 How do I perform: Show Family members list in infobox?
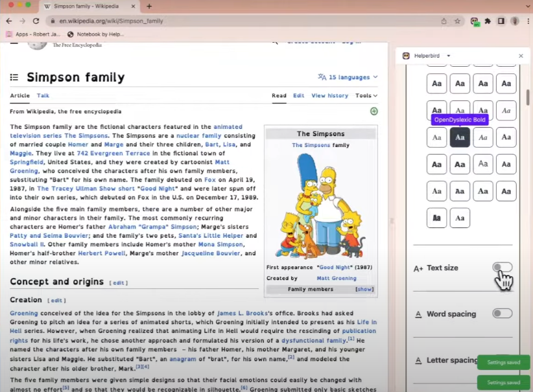[x=364, y=289]
